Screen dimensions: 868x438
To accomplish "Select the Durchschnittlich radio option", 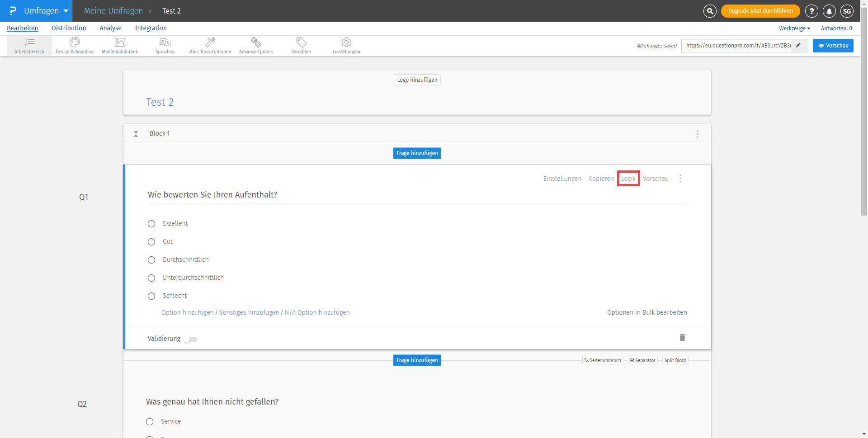I will pos(151,260).
